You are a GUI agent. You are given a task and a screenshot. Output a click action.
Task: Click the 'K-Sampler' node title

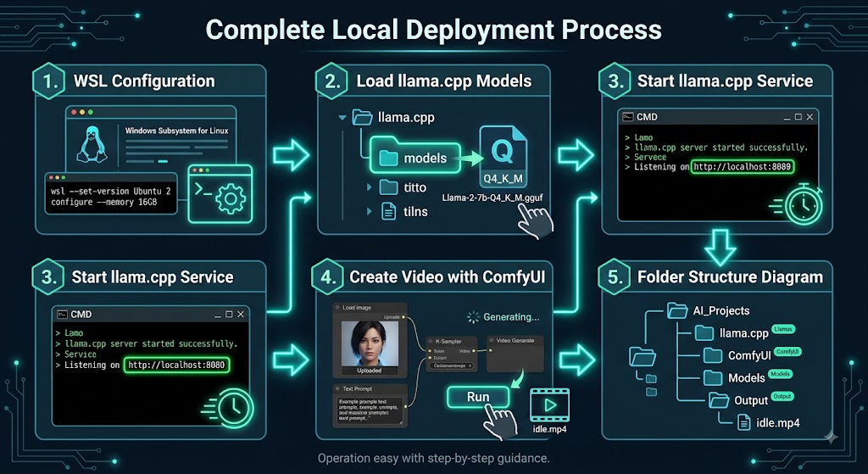[448, 341]
